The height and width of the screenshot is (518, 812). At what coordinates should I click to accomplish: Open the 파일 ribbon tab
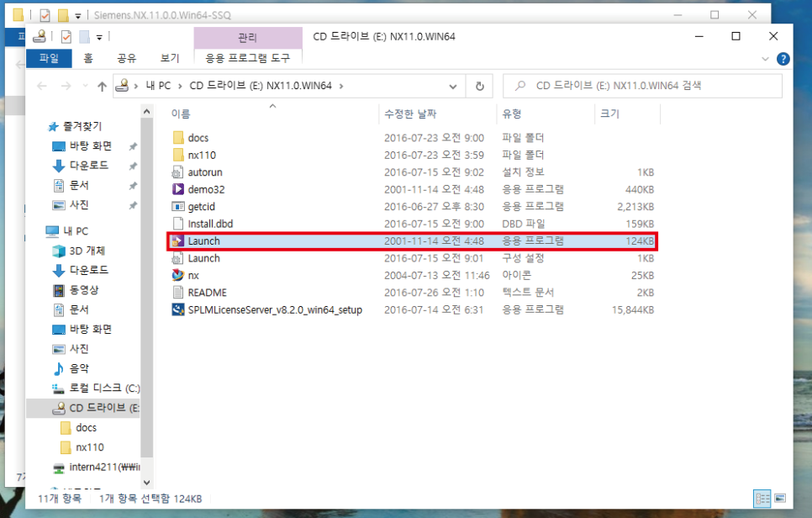50,58
